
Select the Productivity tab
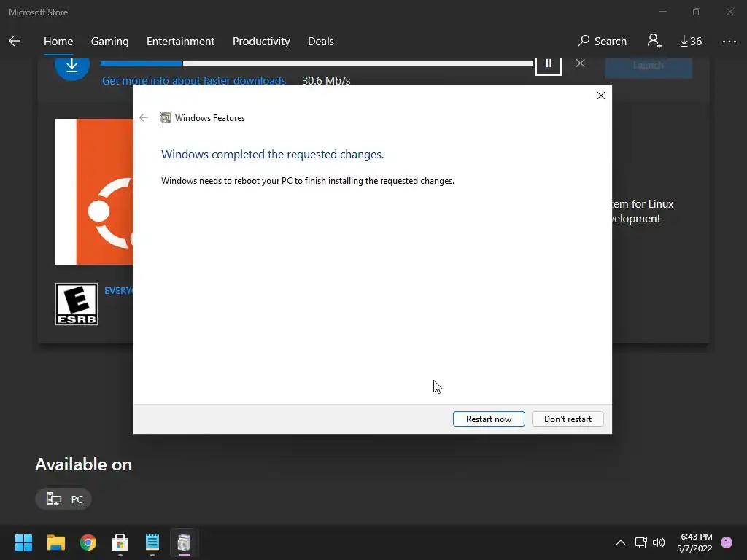(x=261, y=42)
